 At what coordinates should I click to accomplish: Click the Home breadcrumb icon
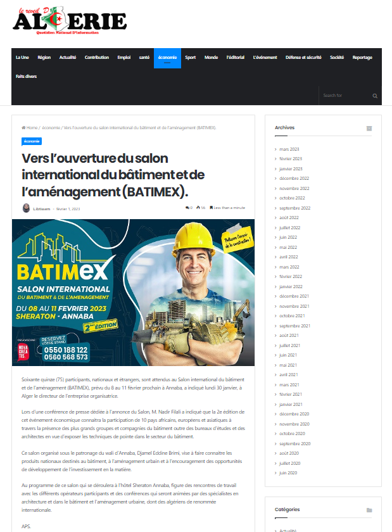pos(23,127)
